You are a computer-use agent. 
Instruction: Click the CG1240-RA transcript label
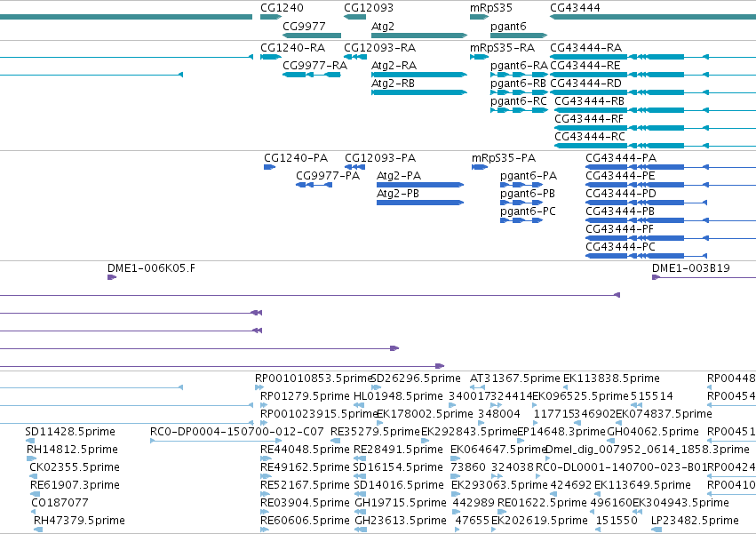tap(292, 48)
